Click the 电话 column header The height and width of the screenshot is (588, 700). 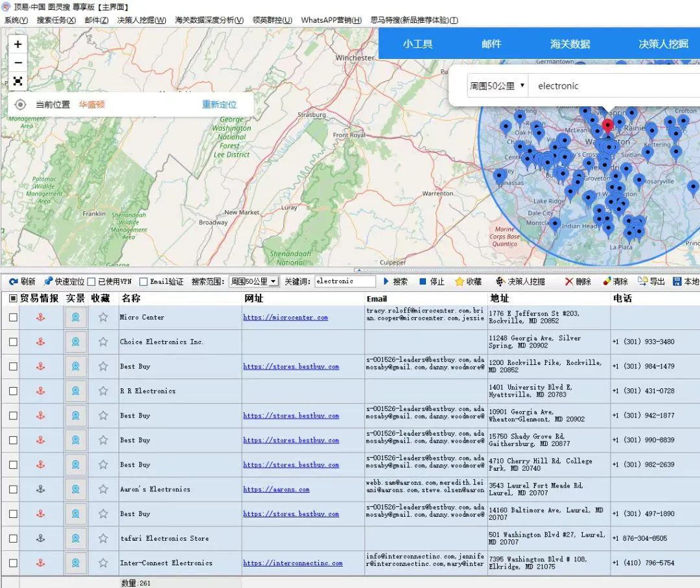(x=622, y=298)
